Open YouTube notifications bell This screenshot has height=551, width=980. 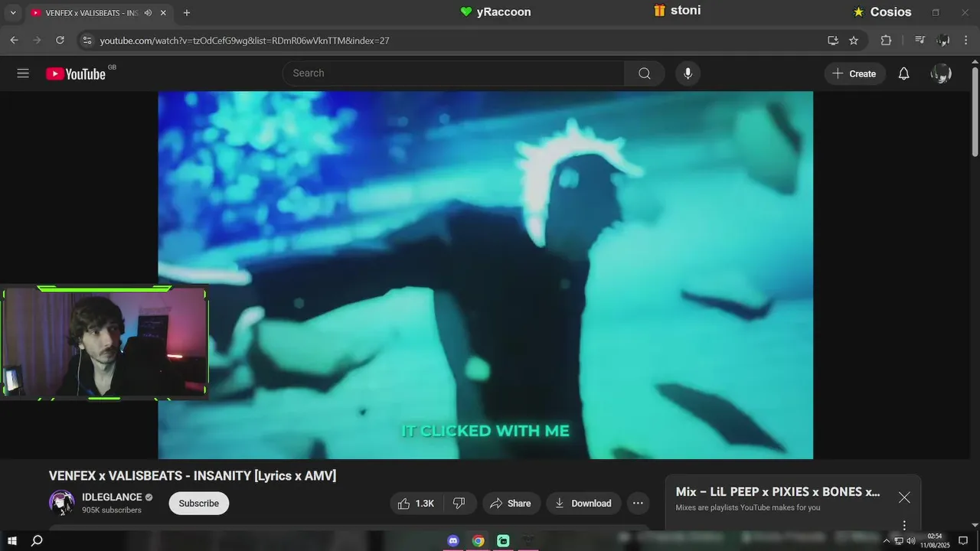tap(903, 73)
